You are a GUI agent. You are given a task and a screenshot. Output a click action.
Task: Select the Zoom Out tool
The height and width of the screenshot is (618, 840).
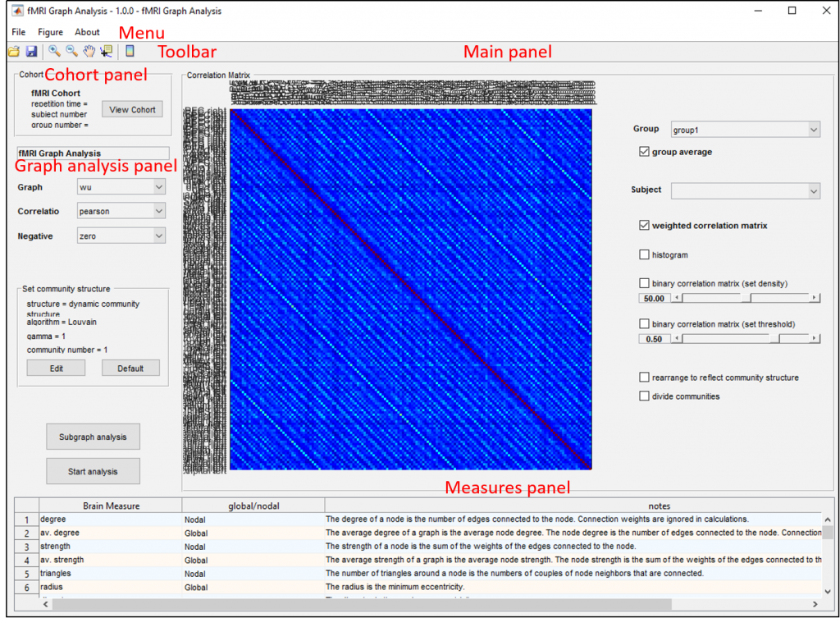(x=71, y=51)
